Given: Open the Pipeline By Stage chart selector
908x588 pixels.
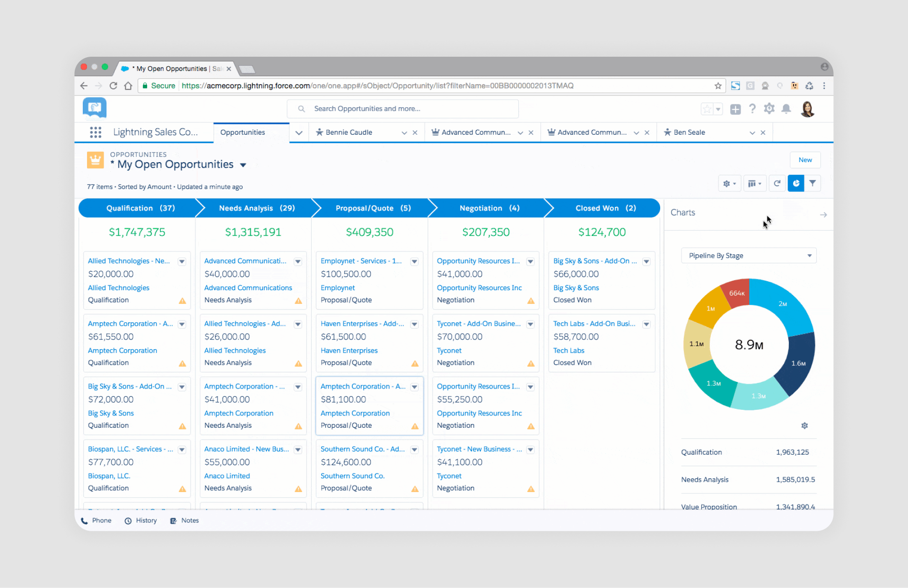Looking at the screenshot, I should pos(749,256).
